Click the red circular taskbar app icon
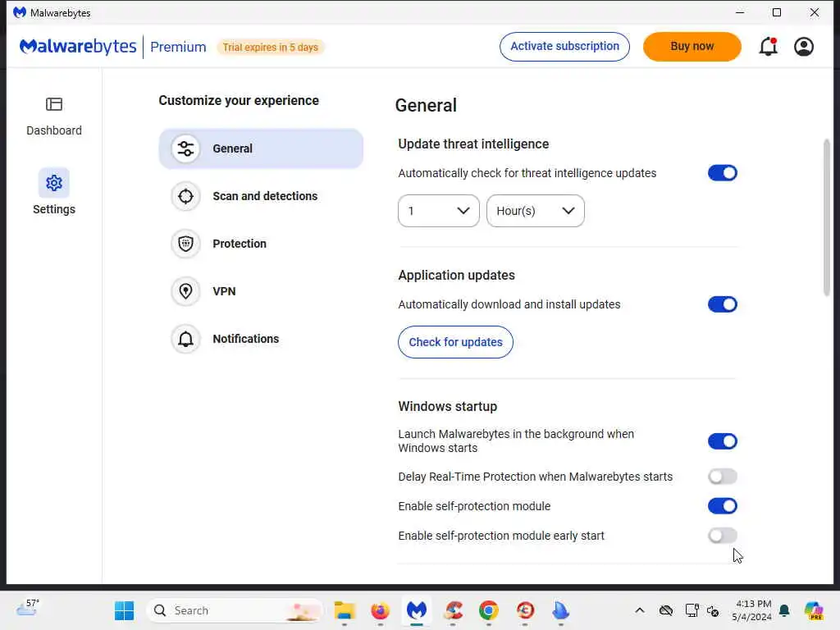Screen dimensions: 840x630 [525, 610]
